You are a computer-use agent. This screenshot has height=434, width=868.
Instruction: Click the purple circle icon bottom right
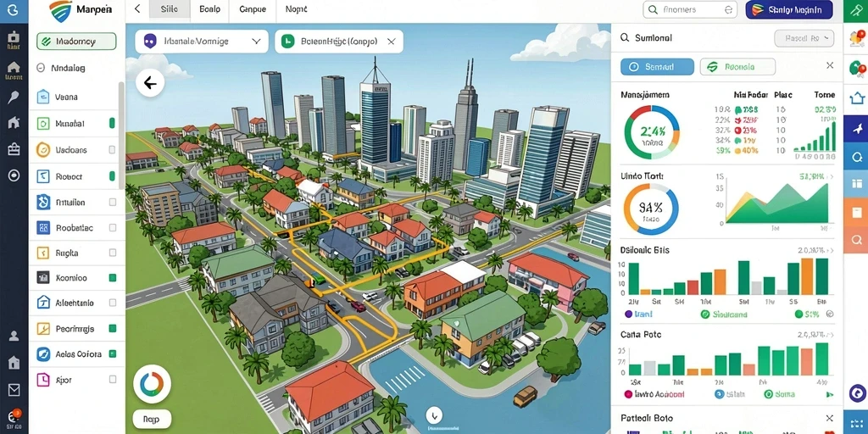coord(856,393)
